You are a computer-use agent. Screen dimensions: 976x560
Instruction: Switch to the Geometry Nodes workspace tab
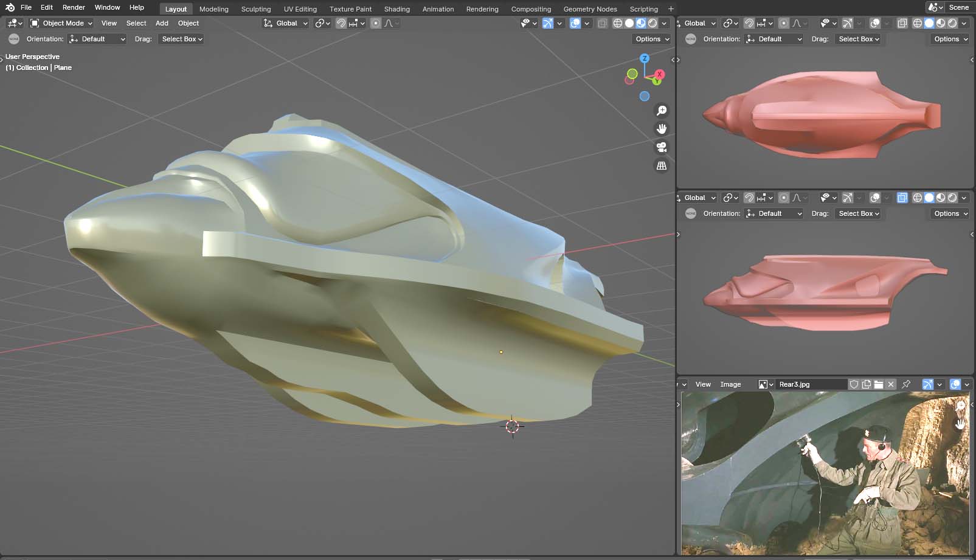(x=590, y=9)
